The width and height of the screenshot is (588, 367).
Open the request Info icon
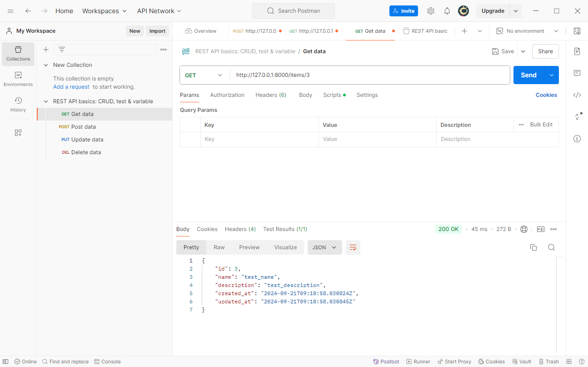pyautogui.click(x=577, y=139)
